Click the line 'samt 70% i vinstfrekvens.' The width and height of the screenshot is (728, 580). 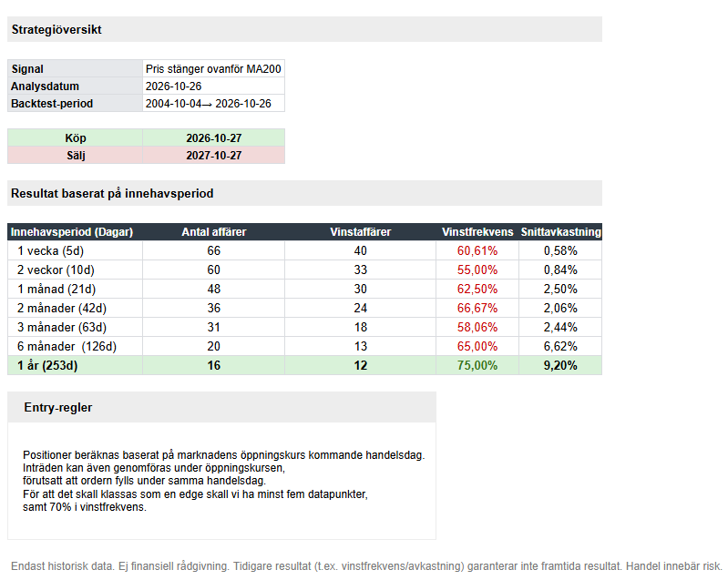click(85, 507)
